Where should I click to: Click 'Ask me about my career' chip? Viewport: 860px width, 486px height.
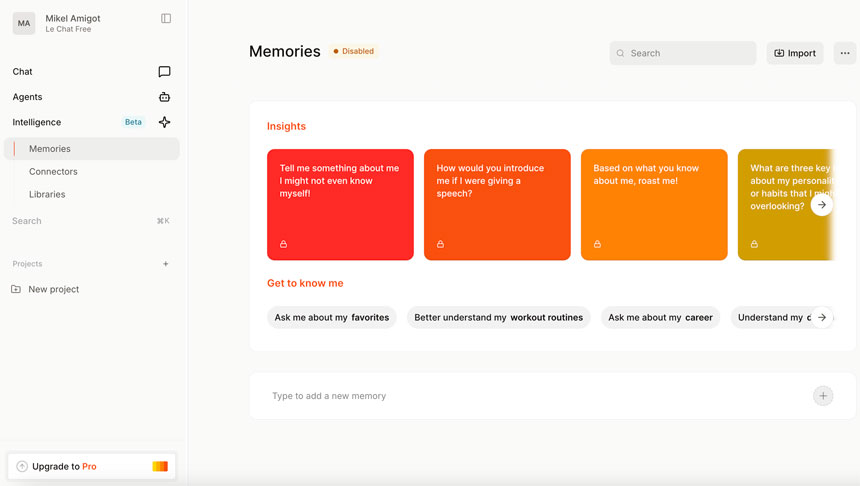(x=660, y=317)
